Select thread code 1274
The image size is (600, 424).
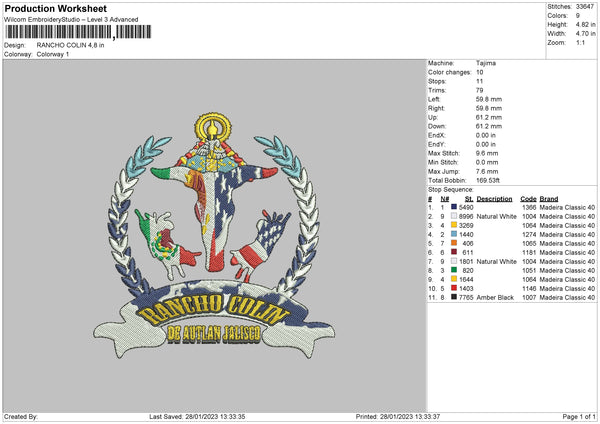[529, 234]
